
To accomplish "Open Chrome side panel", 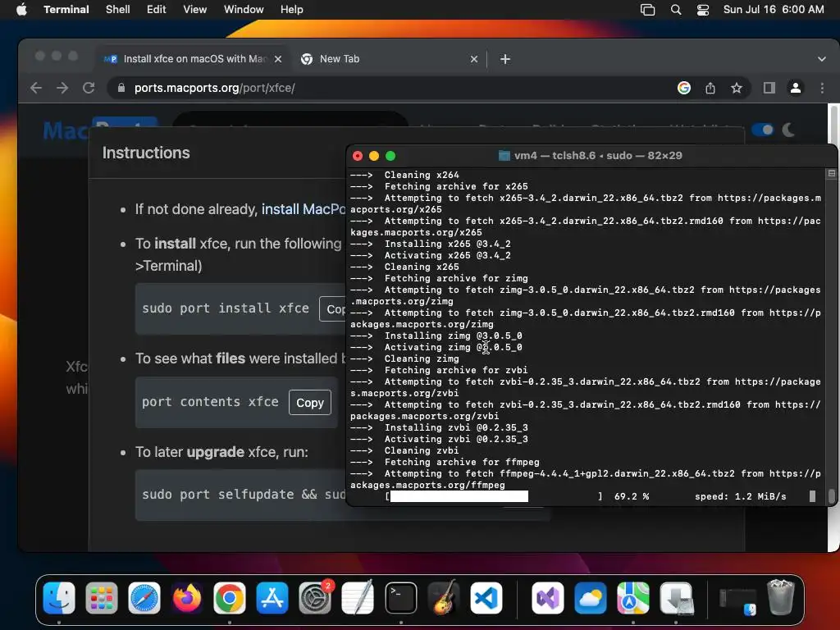I will (769, 88).
